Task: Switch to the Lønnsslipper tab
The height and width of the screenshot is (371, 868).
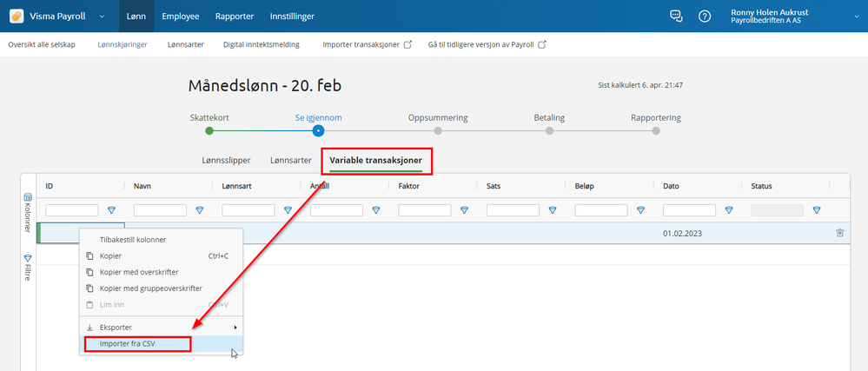Action: pos(227,161)
